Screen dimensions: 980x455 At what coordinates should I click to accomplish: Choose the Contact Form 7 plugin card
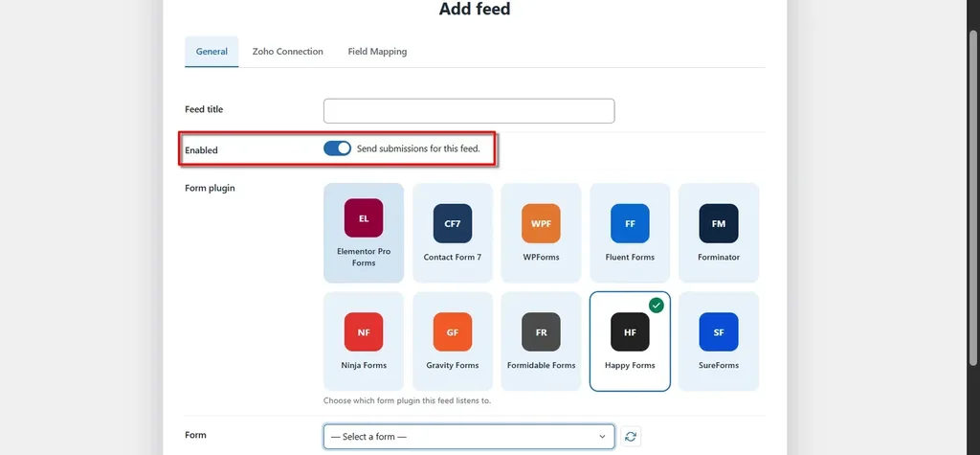click(453, 233)
